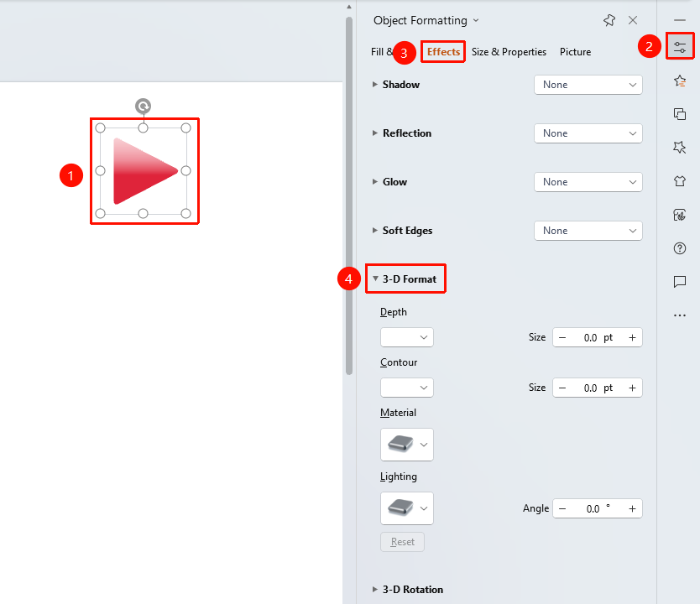This screenshot has width=700, height=604.
Task: Open the overlapping squares selection pane icon
Action: (680, 114)
